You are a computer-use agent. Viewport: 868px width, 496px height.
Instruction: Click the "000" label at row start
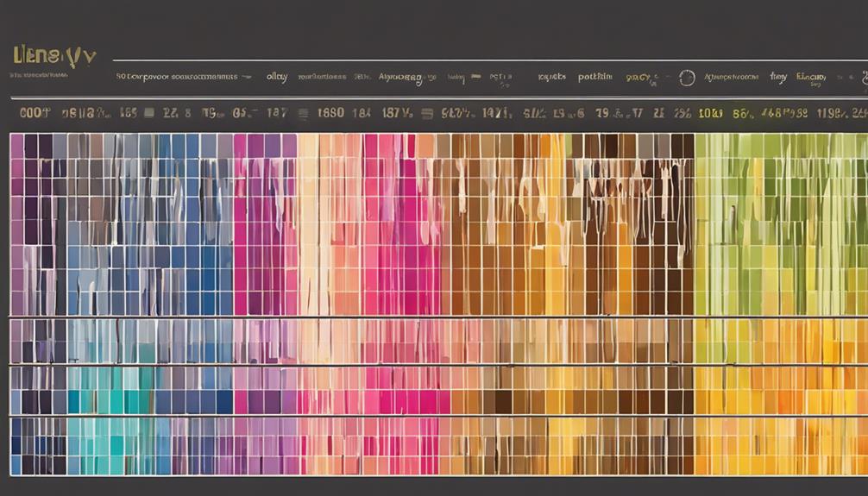pos(34,112)
